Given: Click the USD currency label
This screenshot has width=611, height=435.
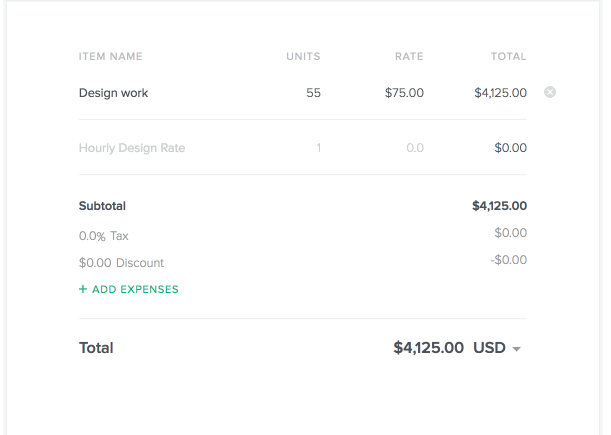Looking at the screenshot, I should pos(489,348).
